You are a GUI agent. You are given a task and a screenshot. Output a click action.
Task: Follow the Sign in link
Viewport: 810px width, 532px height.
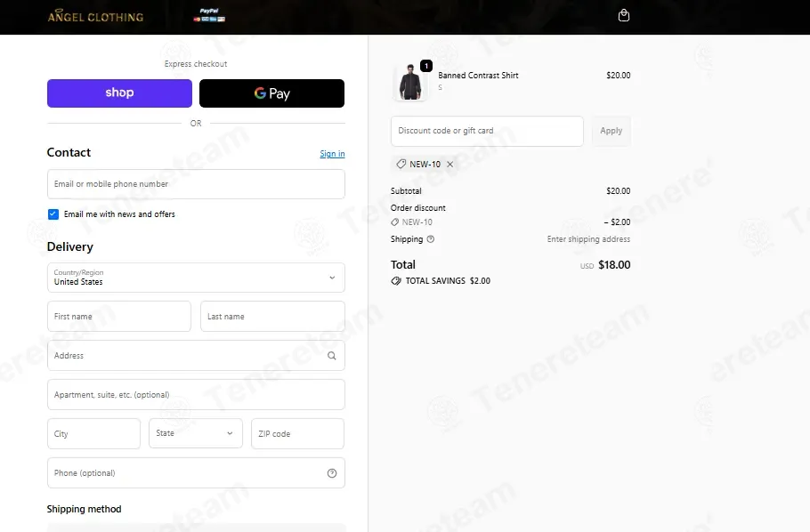[332, 153]
